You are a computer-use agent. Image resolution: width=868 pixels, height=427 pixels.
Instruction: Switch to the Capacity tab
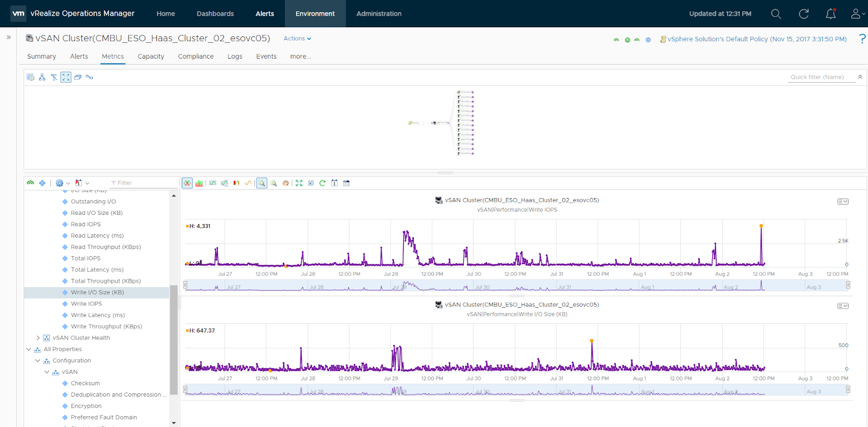pyautogui.click(x=151, y=56)
